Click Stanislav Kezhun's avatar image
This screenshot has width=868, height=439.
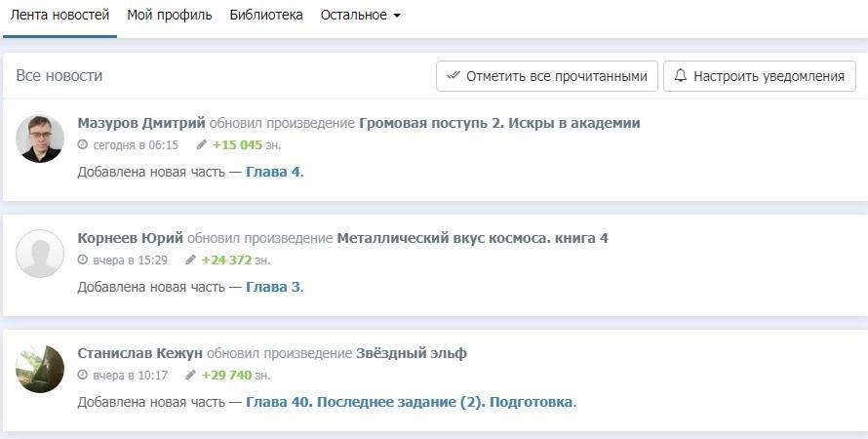[40, 369]
